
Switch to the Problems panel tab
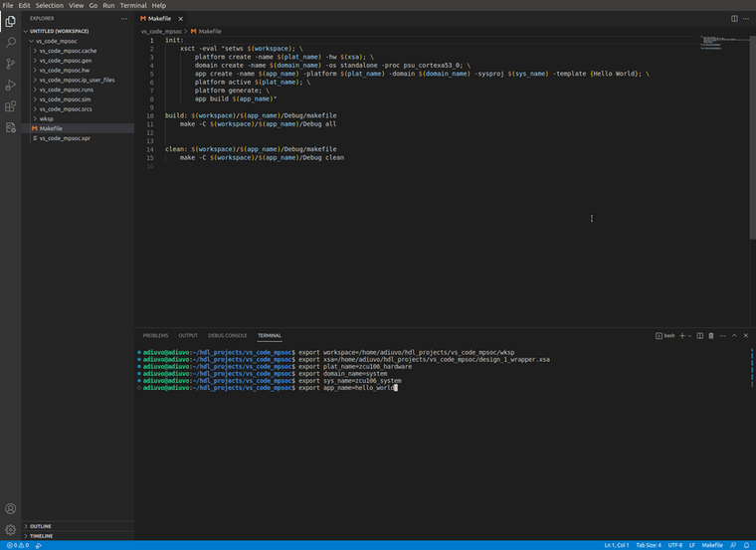(x=155, y=335)
